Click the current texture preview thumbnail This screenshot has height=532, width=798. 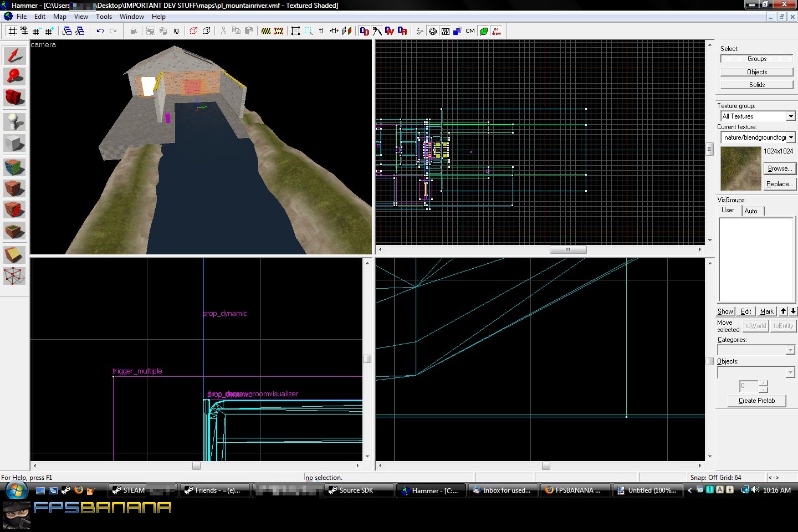[741, 168]
